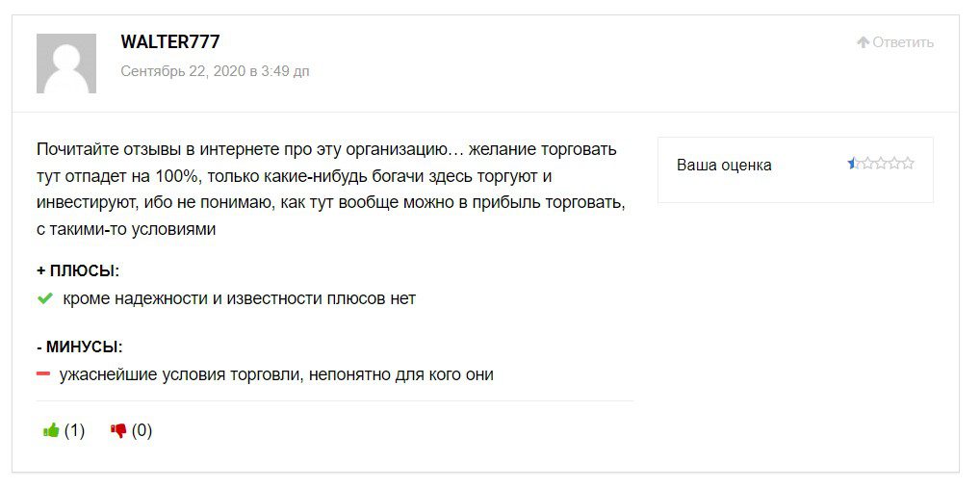Click the like count (1)
Image resolution: width=980 pixels, height=488 pixels.
pyautogui.click(x=75, y=430)
